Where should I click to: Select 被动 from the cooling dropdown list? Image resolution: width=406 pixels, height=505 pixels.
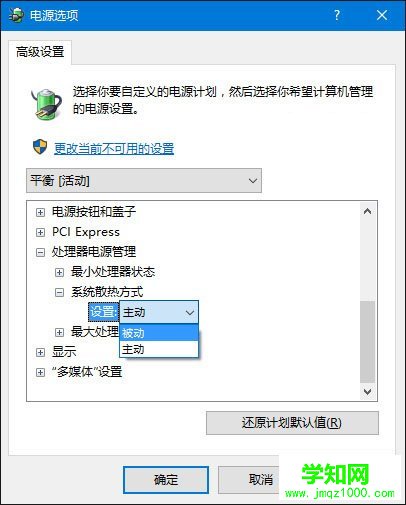tap(159, 333)
